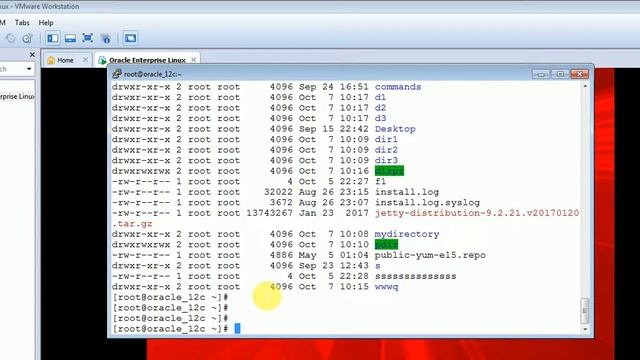Click the green-highlighted directory in the 10:10 row
This screenshot has height=360, width=640.
(x=386, y=244)
